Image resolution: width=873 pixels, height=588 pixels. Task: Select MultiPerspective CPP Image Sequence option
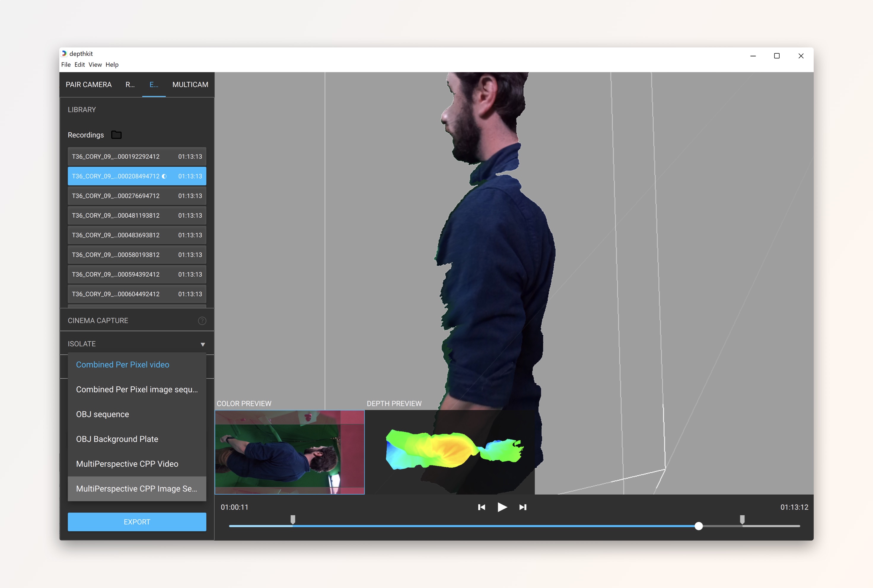point(136,489)
